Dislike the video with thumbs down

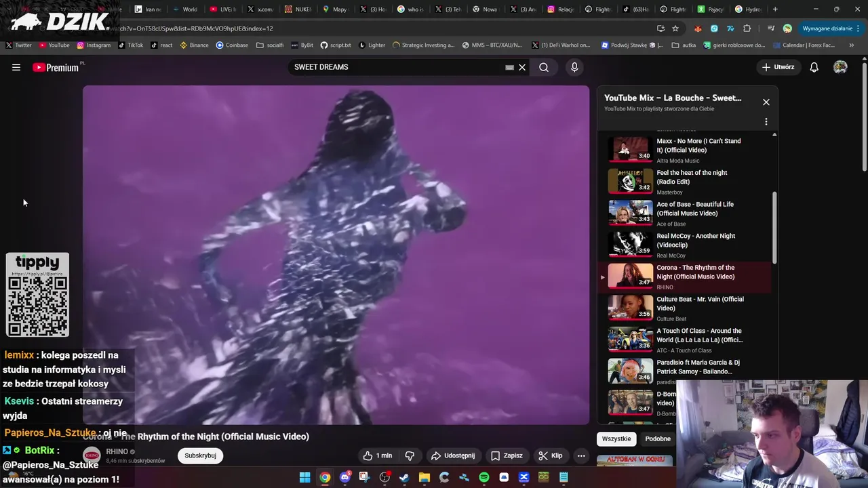tap(410, 455)
